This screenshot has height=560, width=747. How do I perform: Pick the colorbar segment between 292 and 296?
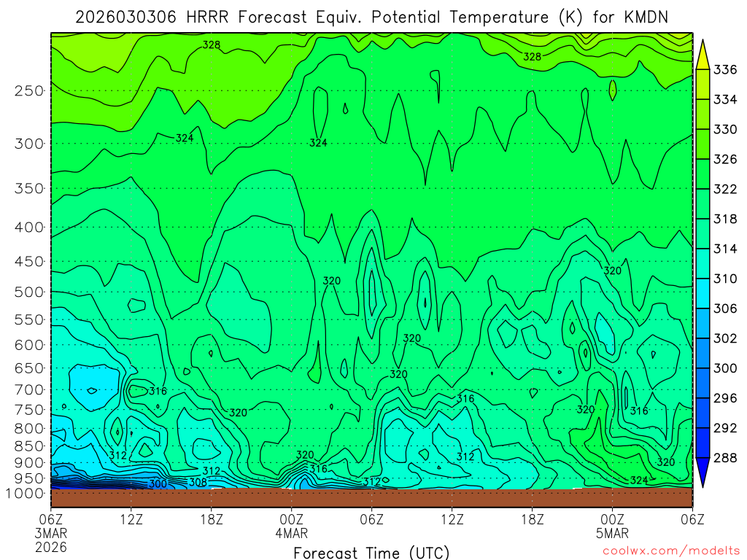point(703,413)
